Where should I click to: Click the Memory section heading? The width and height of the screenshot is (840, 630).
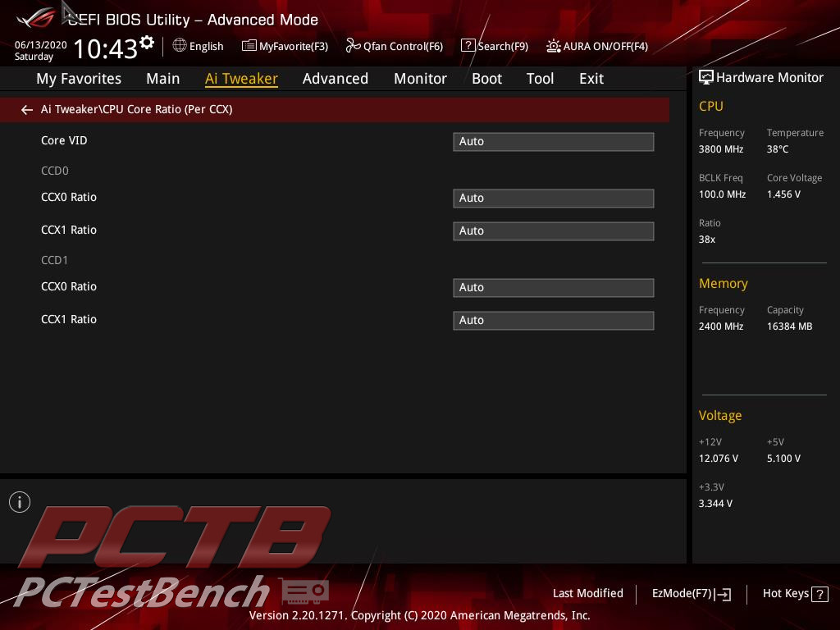(724, 283)
